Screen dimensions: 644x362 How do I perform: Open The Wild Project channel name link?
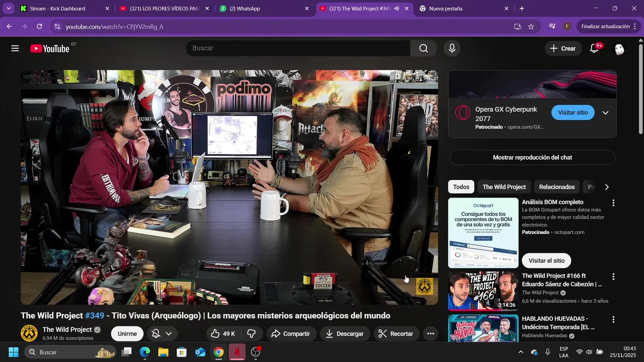tap(67, 330)
